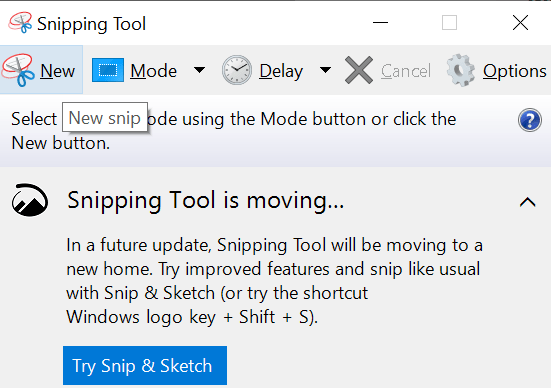This screenshot has height=388, width=551.
Task: Click the Options gear icon
Action: click(x=461, y=70)
